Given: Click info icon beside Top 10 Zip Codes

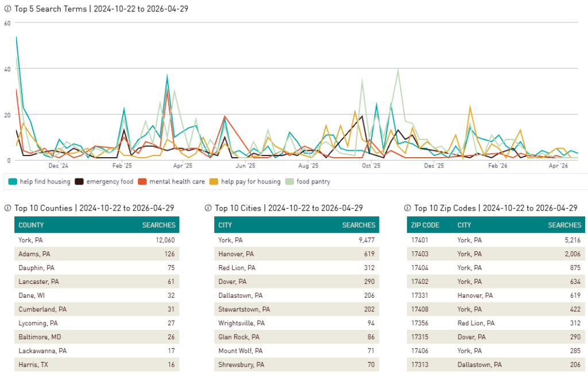Looking at the screenshot, I should (x=407, y=208).
